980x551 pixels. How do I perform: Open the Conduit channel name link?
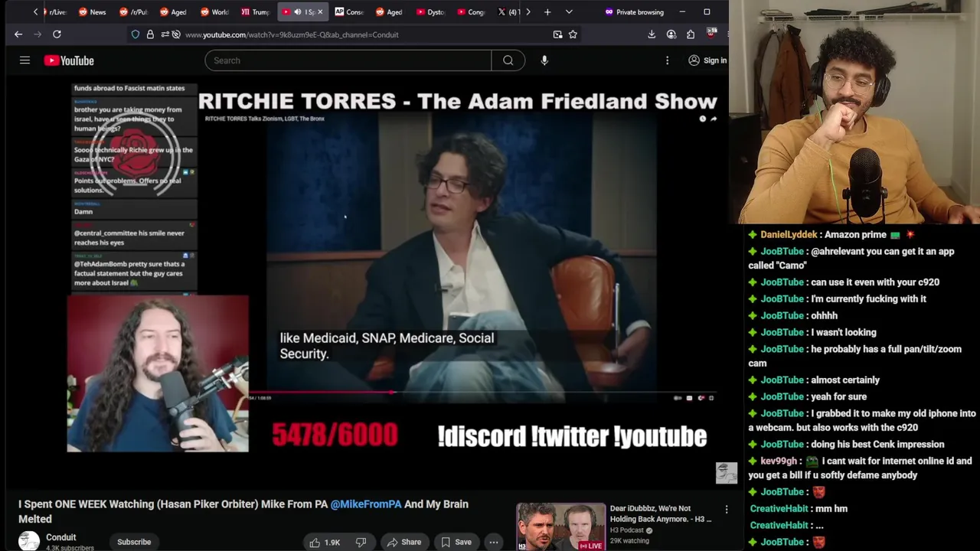point(60,537)
